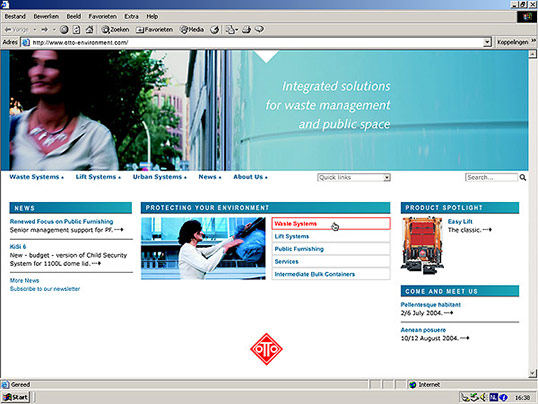Click the Discuss speech bubble icon

[259, 30]
